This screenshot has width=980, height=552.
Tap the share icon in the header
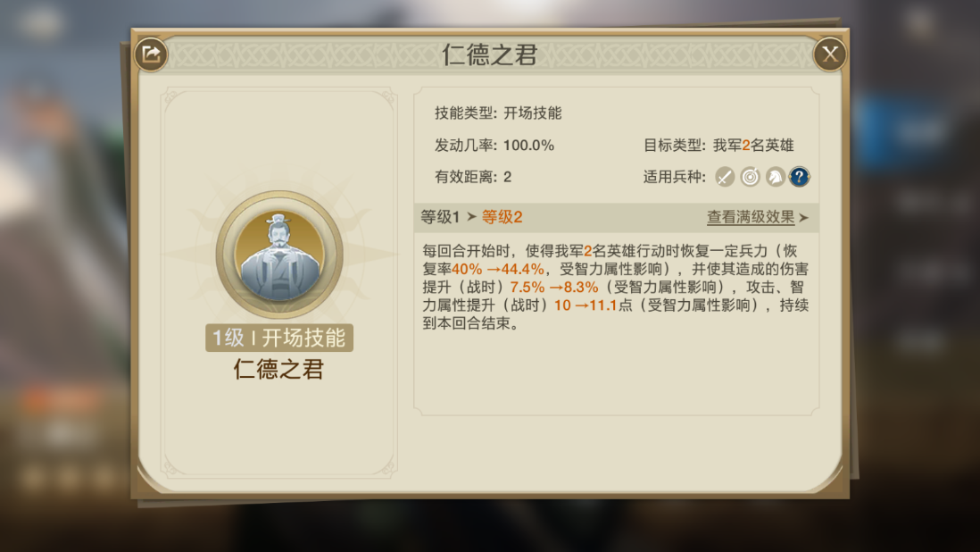(151, 55)
